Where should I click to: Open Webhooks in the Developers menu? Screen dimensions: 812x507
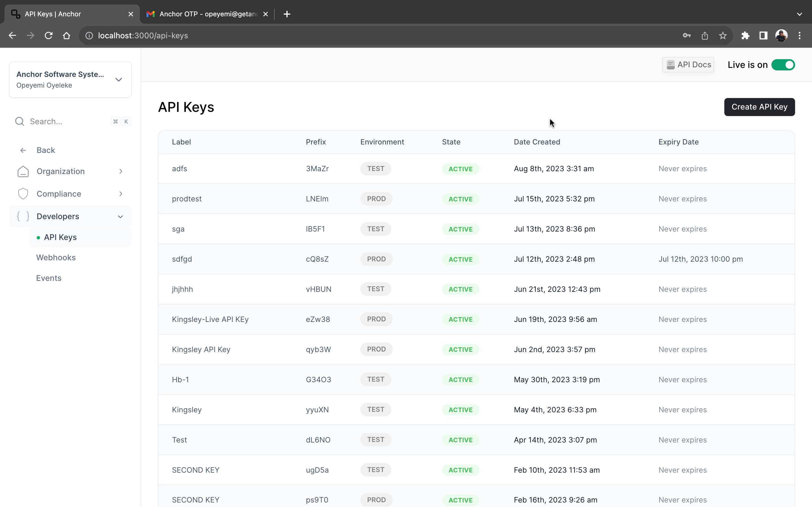(x=56, y=257)
